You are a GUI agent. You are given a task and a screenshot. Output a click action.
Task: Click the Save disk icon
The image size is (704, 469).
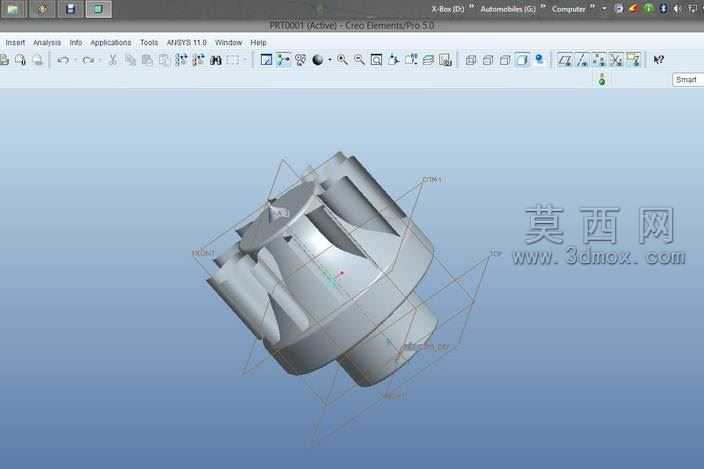pyautogui.click(x=70, y=9)
